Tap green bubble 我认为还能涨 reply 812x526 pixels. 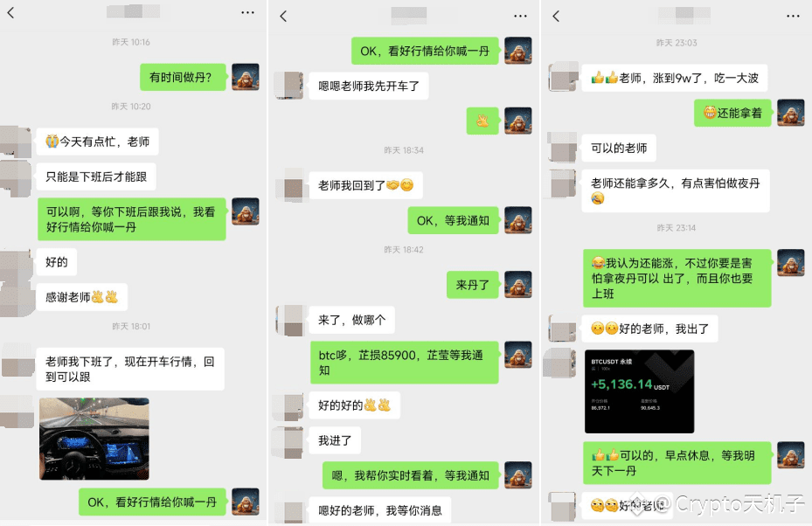tap(677, 278)
